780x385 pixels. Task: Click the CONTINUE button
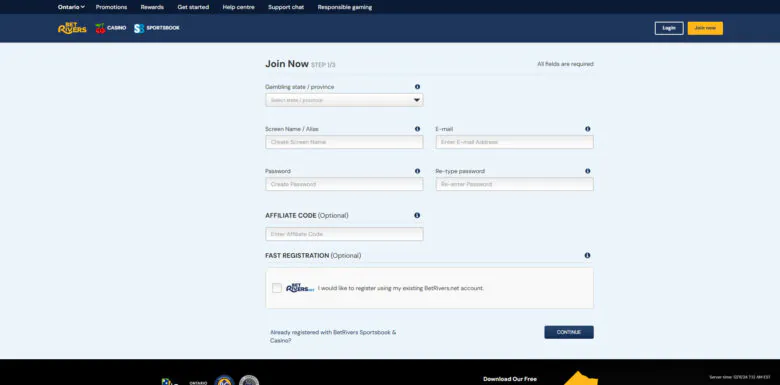pos(569,332)
